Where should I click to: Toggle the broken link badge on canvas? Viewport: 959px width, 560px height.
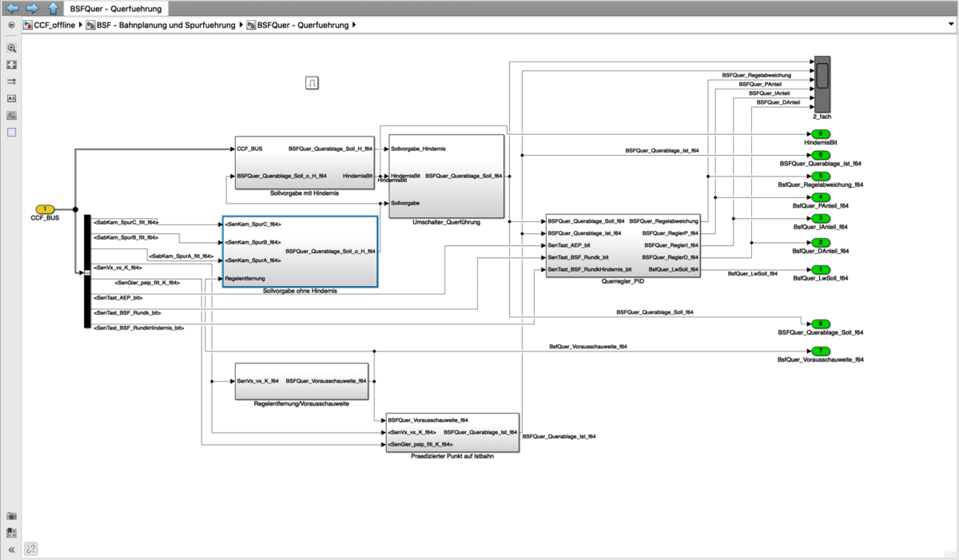31,549
